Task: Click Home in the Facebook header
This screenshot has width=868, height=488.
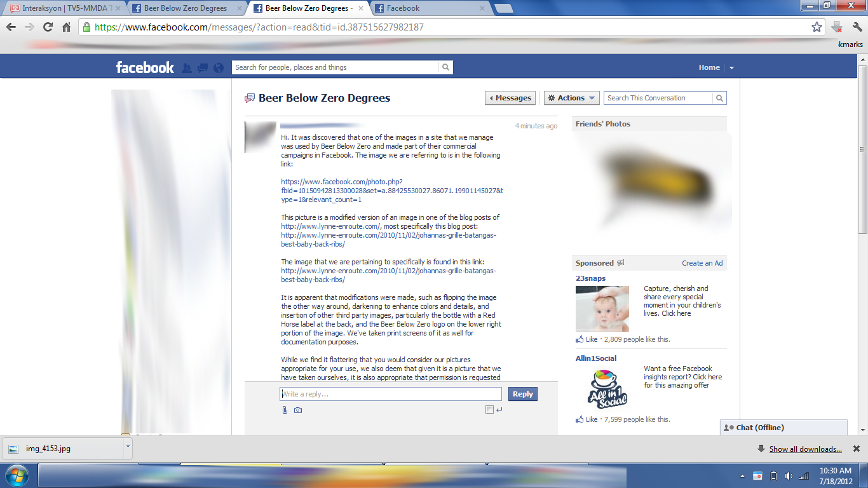Action: 709,67
